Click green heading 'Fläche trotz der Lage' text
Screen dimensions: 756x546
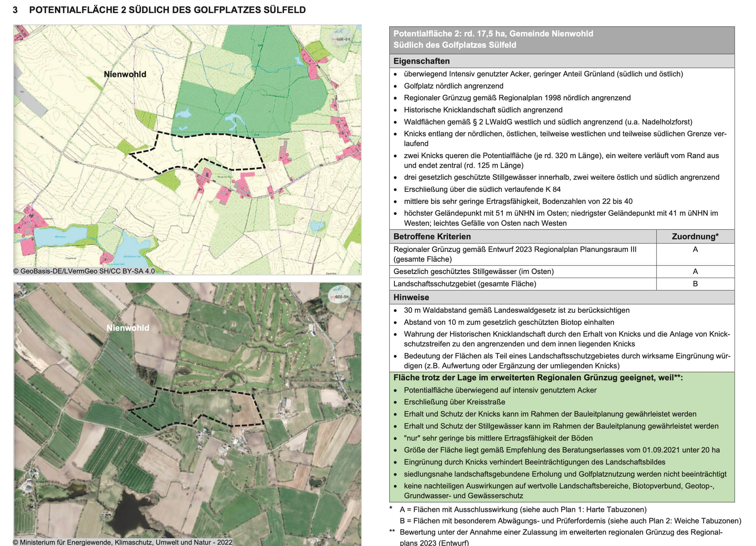[538, 378]
